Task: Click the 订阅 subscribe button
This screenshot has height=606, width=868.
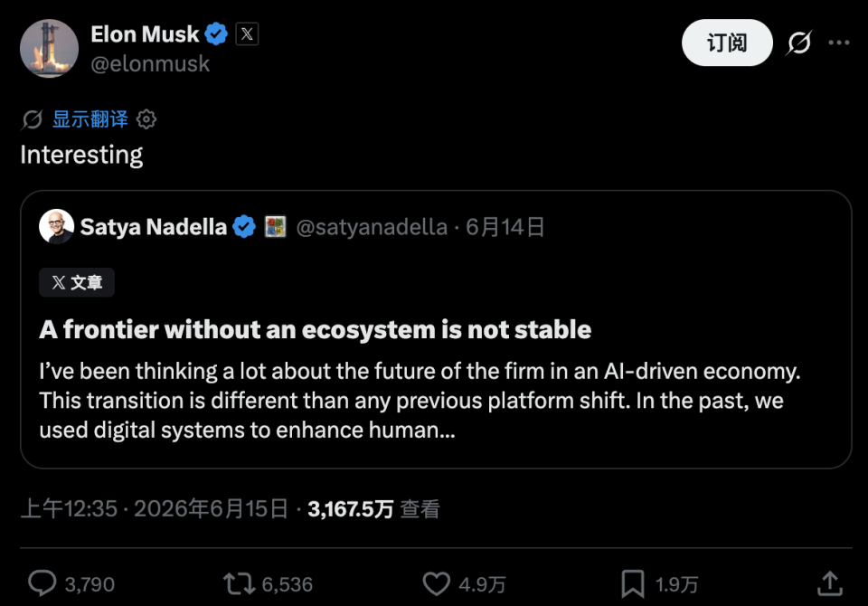Action: 727,43
